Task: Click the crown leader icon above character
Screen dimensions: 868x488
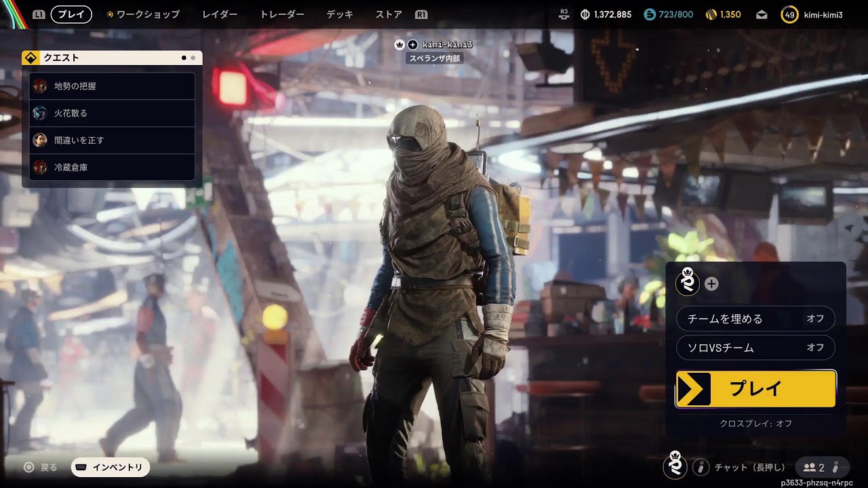Action: click(x=399, y=45)
